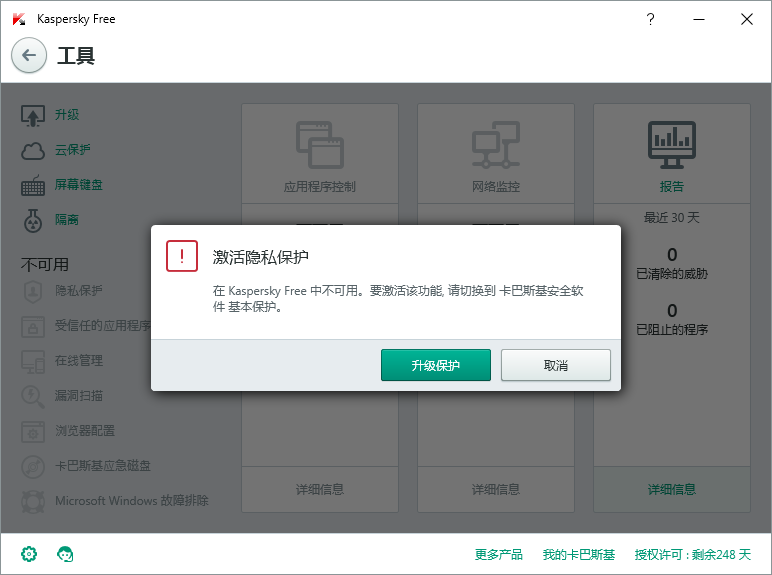Open 卡巴斯基应急磁盘 sidebar item
This screenshot has height=575, width=772.
click(x=102, y=466)
